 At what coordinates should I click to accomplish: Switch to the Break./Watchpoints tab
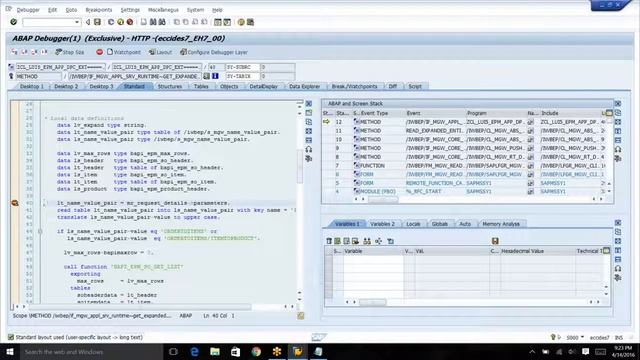[x=354, y=87]
